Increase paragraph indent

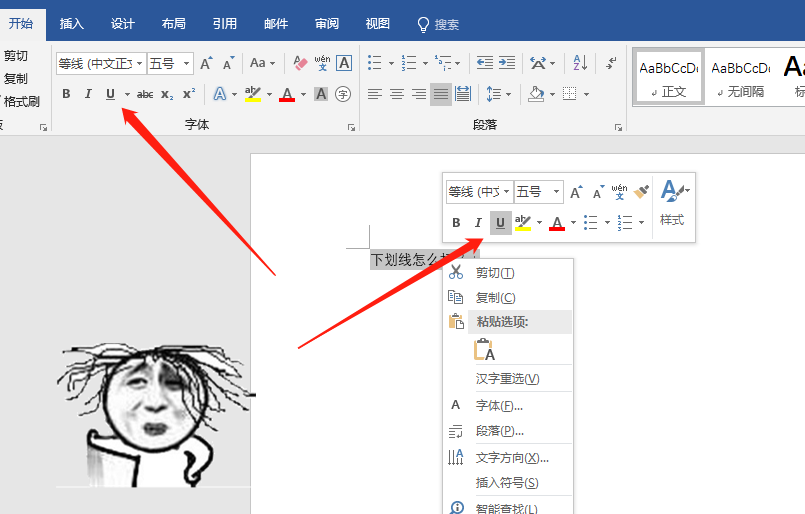click(x=507, y=63)
